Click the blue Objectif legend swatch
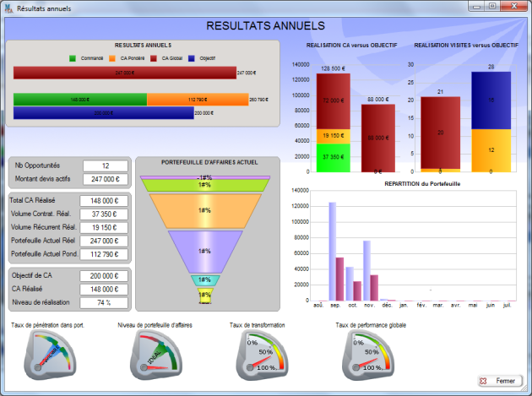532x396 pixels. [x=192, y=58]
